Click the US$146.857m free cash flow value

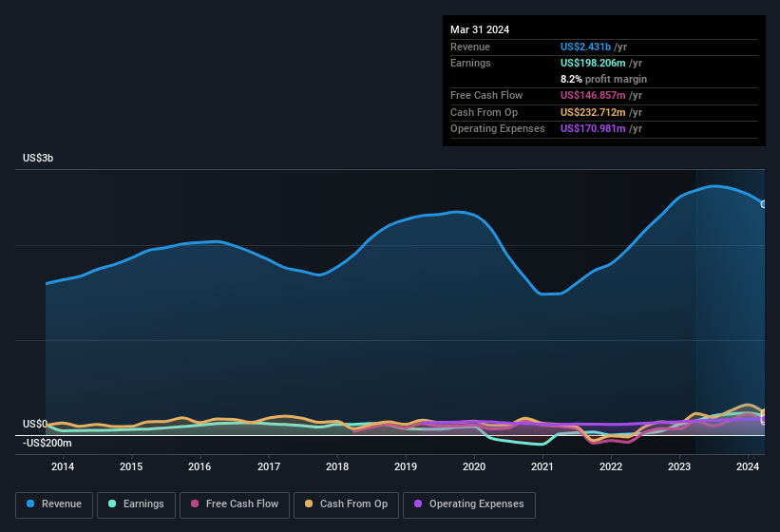pyautogui.click(x=594, y=96)
